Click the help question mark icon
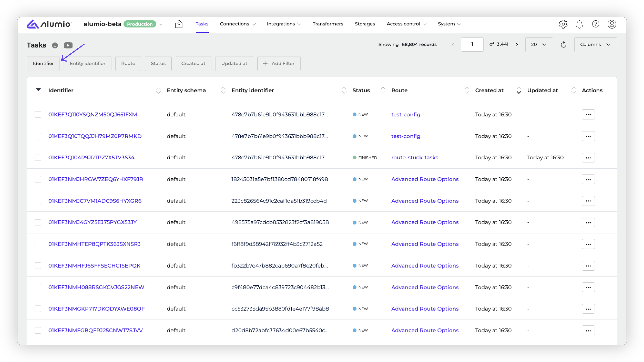Image resolution: width=644 pixels, height=362 pixels. coord(596,24)
